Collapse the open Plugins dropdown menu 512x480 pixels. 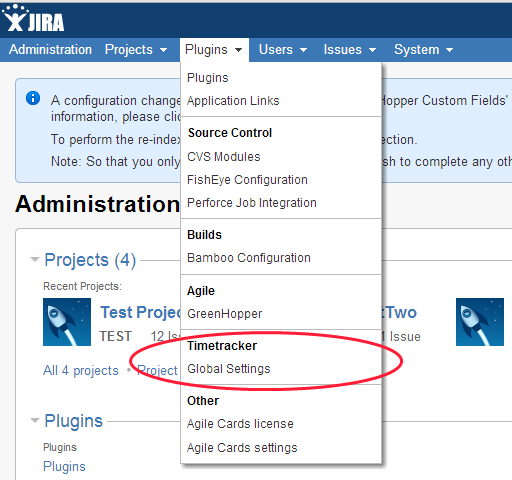click(x=214, y=50)
